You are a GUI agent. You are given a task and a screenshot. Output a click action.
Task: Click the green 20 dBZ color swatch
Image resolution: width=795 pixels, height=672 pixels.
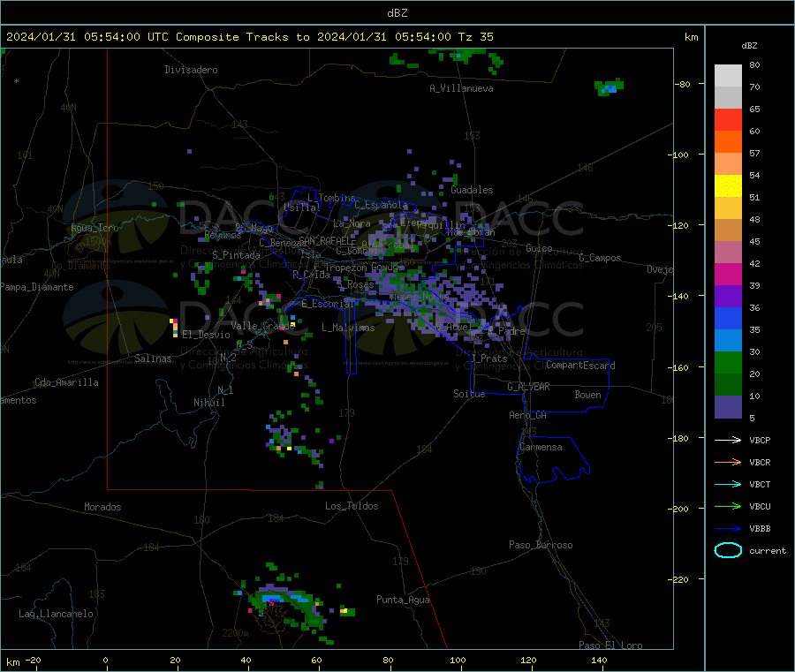tap(728, 362)
